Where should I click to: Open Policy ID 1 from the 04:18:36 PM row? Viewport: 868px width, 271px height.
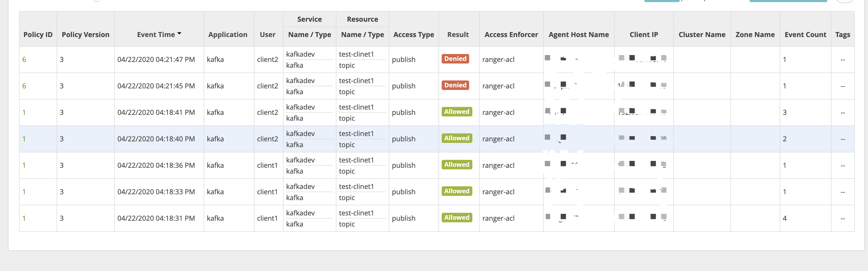pos(24,165)
